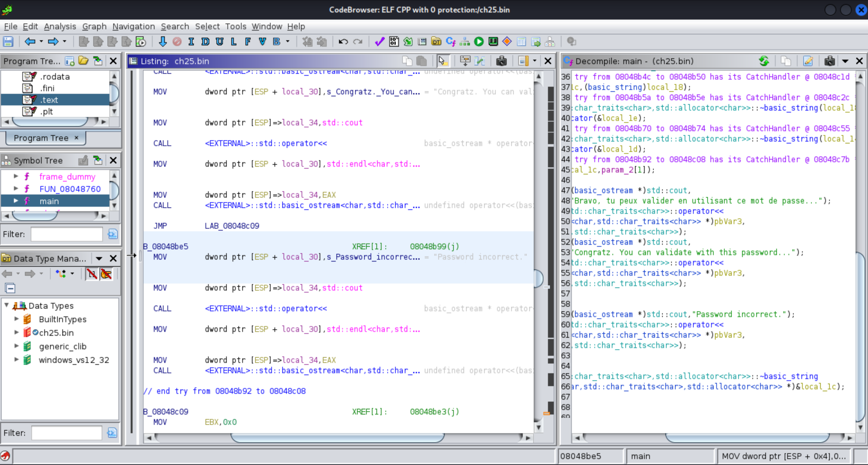Expand BuiltInTypes data type archive
The width and height of the screenshot is (868, 465).
(x=16, y=319)
